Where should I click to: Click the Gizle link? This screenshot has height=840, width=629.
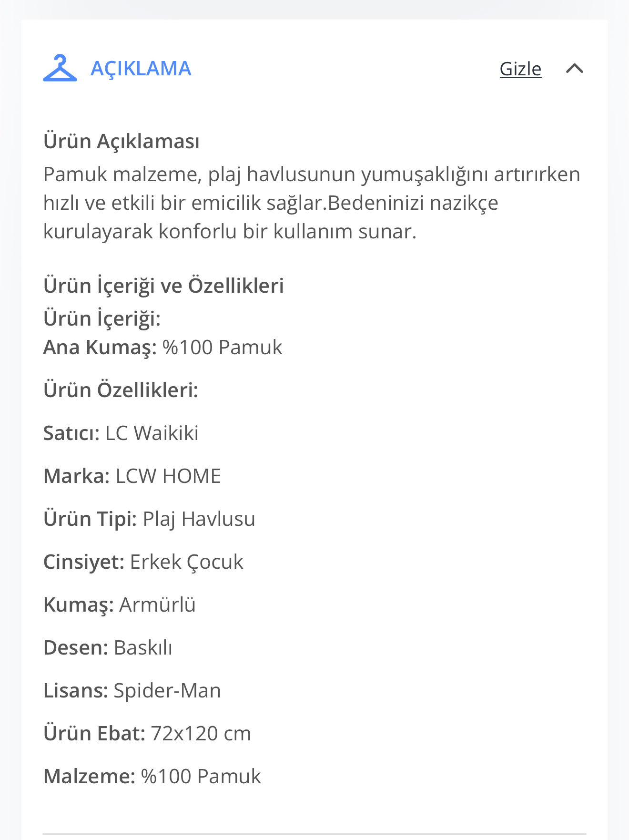(520, 69)
